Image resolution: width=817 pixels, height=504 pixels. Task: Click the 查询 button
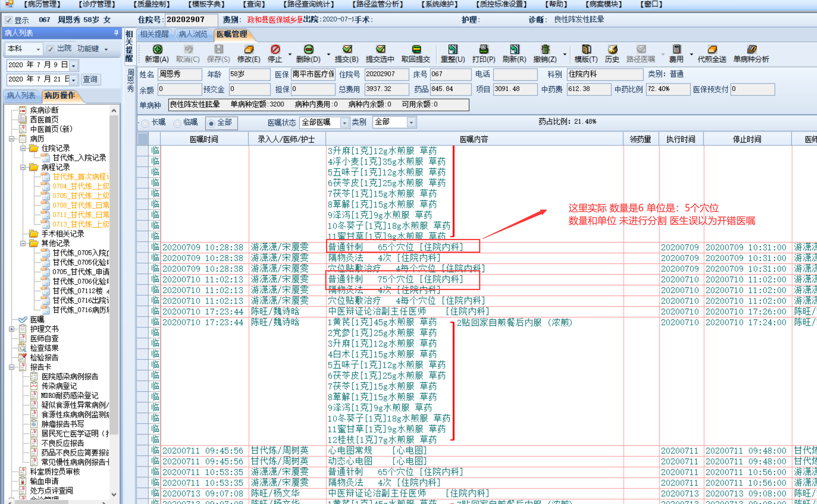click(x=90, y=79)
